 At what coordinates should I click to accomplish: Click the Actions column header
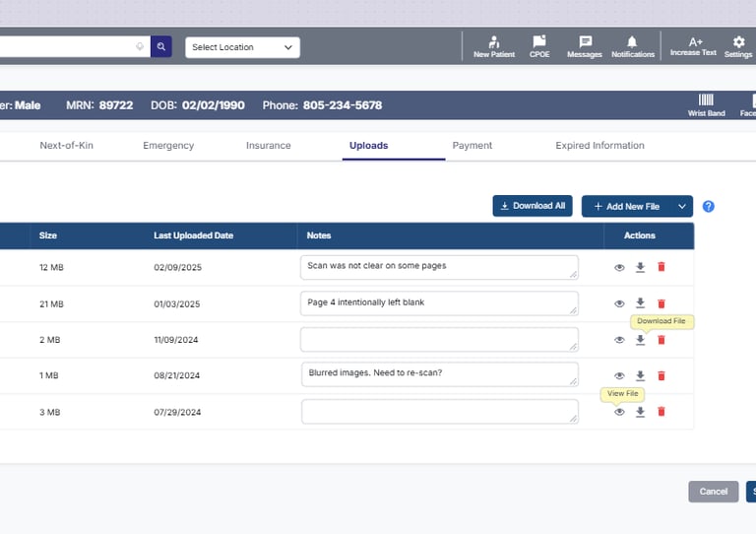click(x=639, y=235)
